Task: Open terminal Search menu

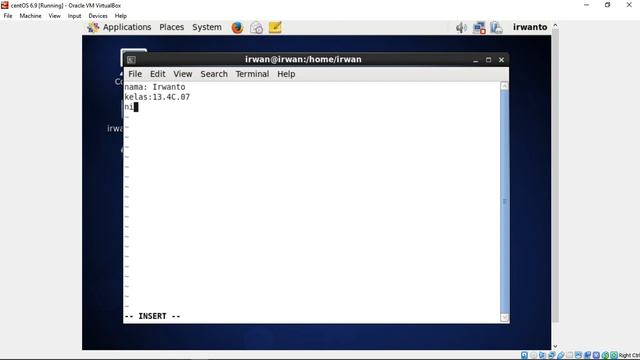Action: tap(214, 74)
